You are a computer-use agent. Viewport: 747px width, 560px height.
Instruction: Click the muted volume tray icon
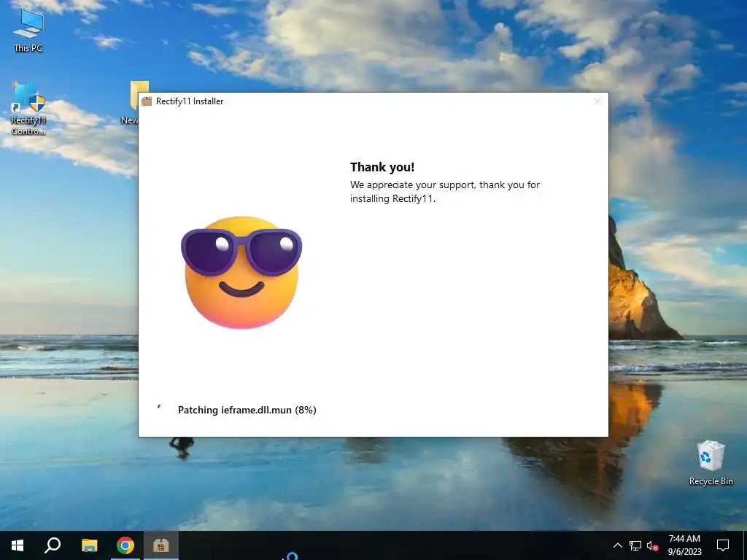pos(653,545)
